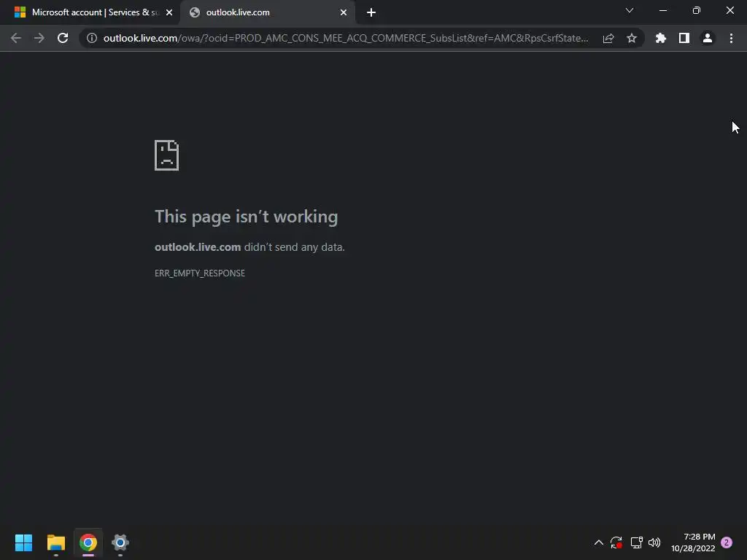Minimize the Chrome window
This screenshot has height=560, width=747.
[662, 10]
